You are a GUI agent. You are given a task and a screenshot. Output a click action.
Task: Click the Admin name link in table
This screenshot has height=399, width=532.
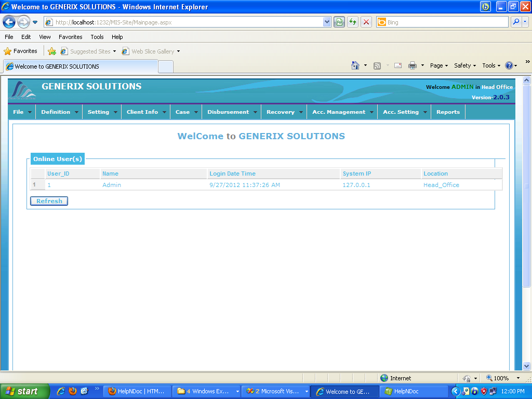[x=111, y=185]
